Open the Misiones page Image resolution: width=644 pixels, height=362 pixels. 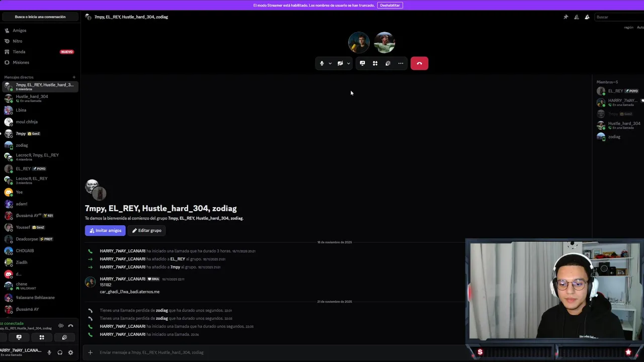point(40,62)
